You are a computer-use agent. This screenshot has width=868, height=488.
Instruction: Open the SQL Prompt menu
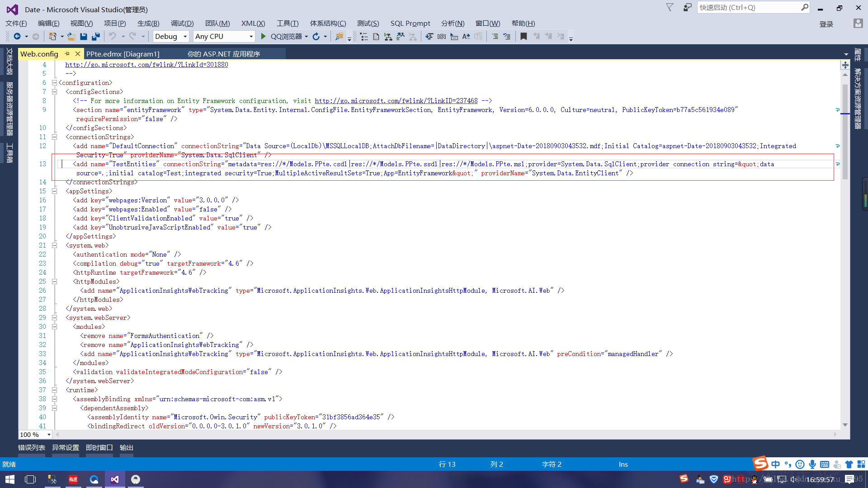coord(410,23)
